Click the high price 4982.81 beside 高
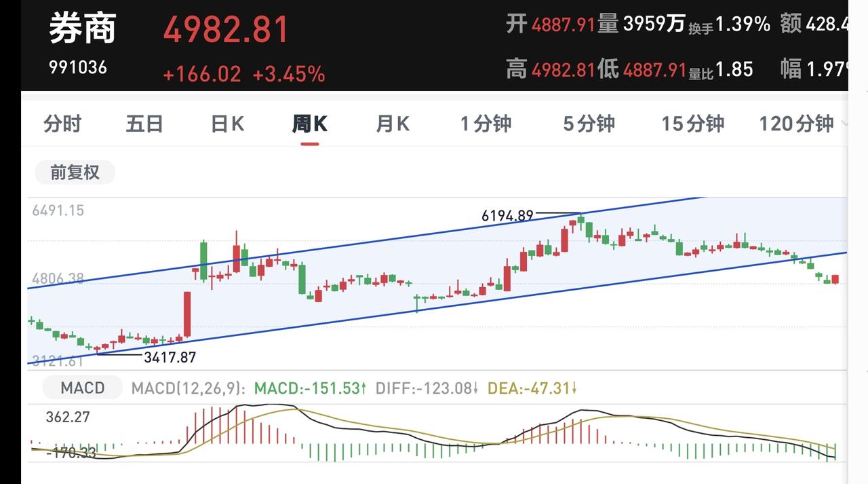868x484 pixels. (x=563, y=69)
